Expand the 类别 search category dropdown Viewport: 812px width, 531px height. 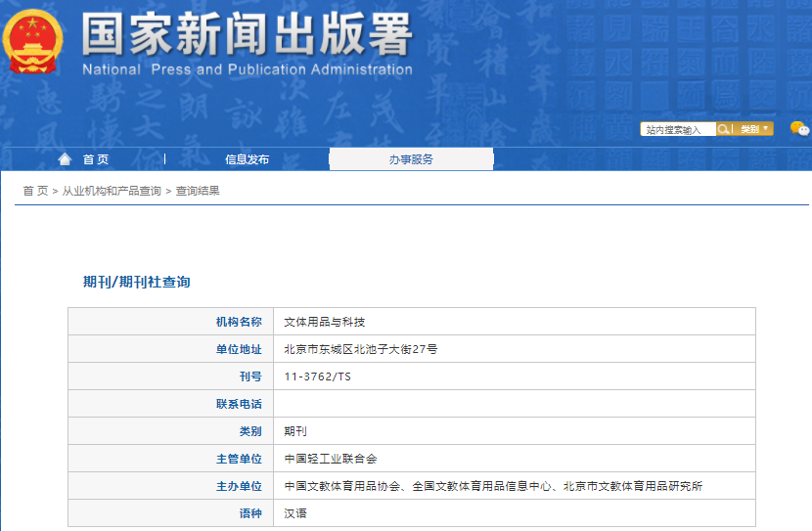[x=753, y=129]
